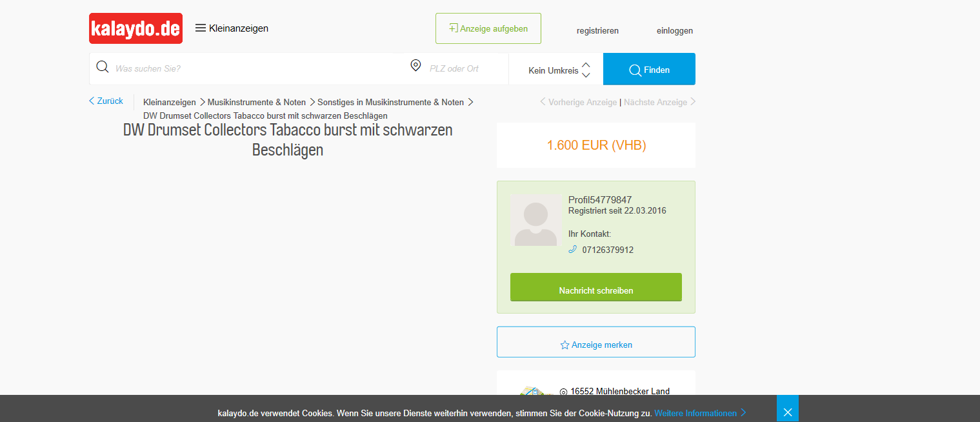Click the Registriert seit 22.03.2016 text
This screenshot has height=422, width=980.
coord(617,211)
